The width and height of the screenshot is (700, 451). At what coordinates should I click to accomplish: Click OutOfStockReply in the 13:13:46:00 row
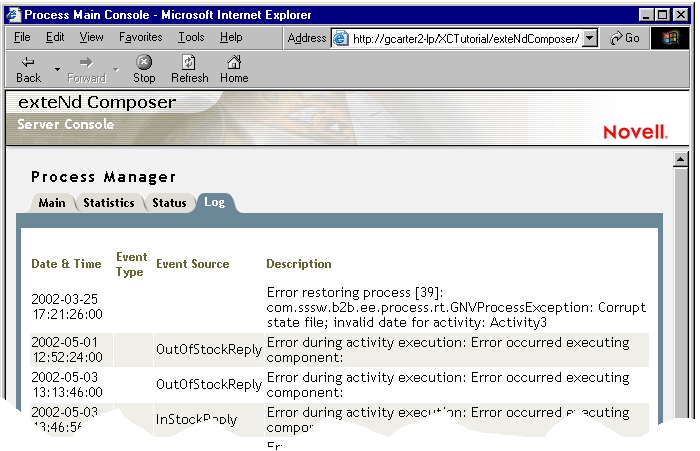(208, 384)
